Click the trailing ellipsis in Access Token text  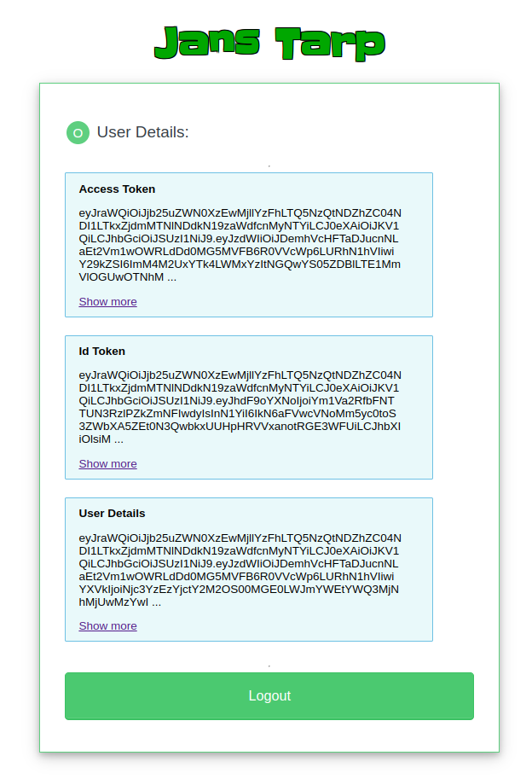pyautogui.click(x=171, y=277)
